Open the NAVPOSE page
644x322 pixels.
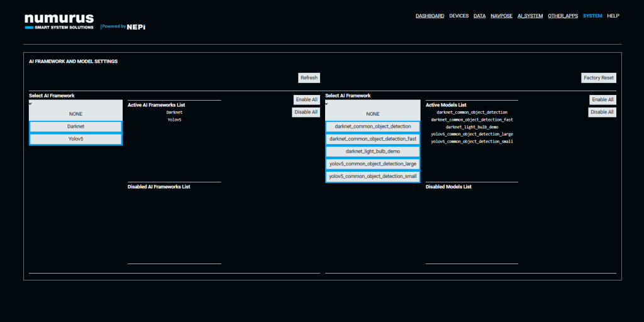click(x=501, y=16)
